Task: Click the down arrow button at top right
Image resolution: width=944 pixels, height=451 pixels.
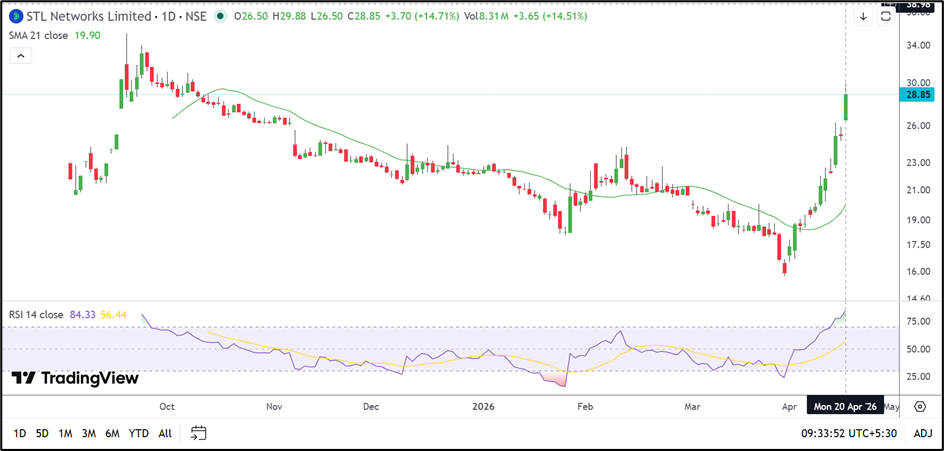Action: click(x=863, y=16)
